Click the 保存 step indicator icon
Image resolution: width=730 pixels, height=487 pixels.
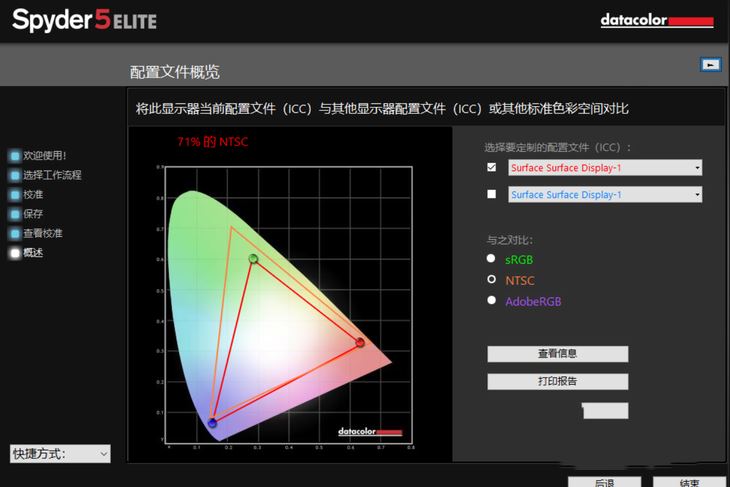pos(15,214)
